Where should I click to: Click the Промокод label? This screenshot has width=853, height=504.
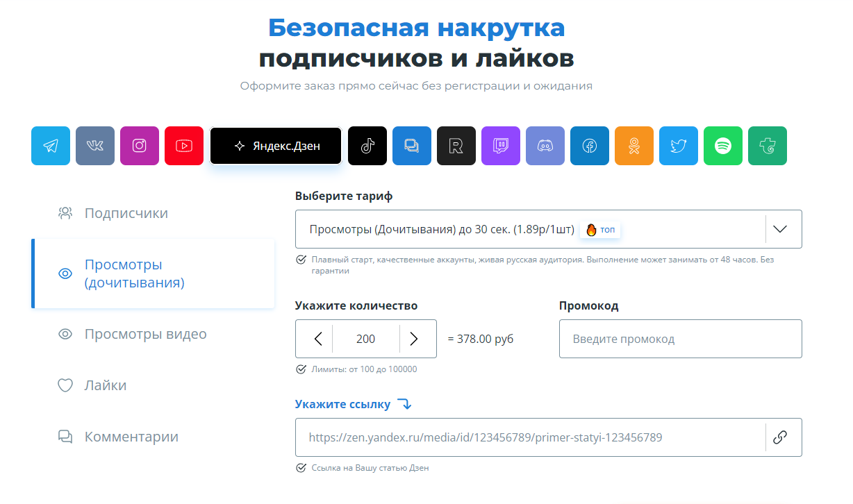[588, 305]
